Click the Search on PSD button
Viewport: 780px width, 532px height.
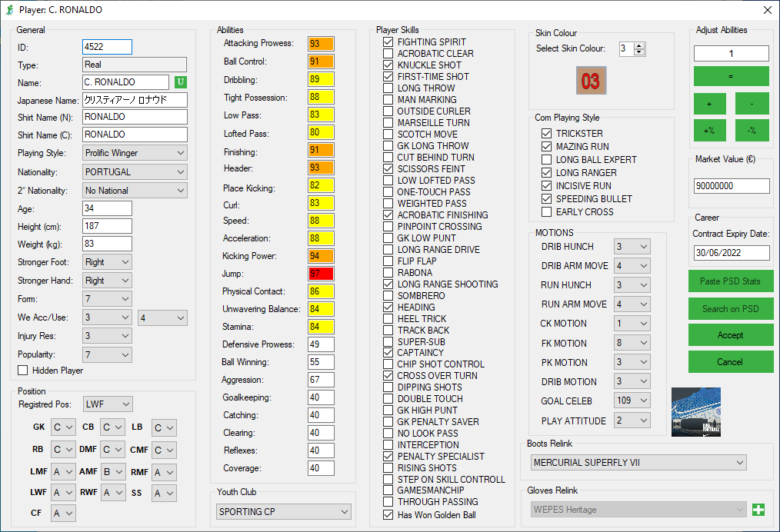[730, 309]
